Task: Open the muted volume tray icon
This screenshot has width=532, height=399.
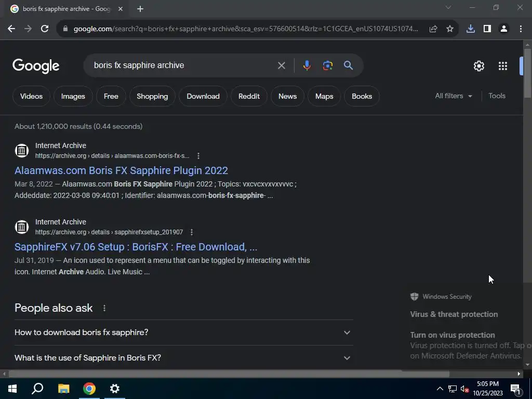Action: pyautogui.click(x=464, y=389)
